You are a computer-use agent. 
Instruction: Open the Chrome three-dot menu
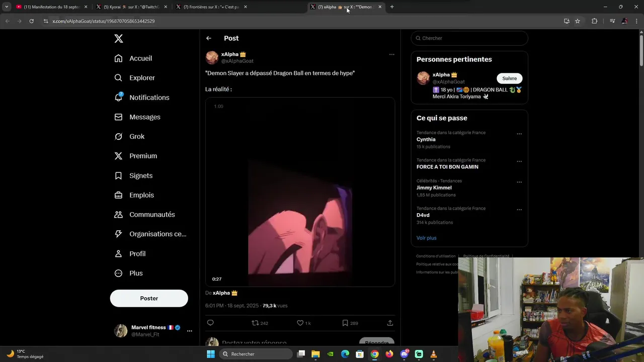(x=637, y=21)
